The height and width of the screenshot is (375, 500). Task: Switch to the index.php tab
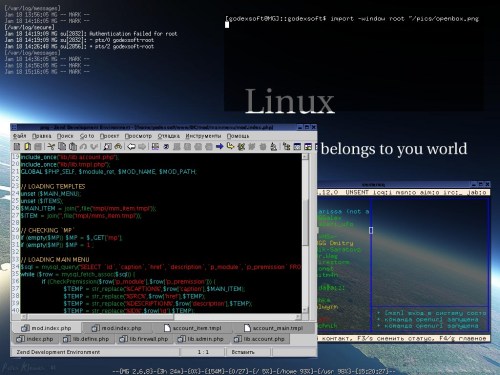(35, 339)
